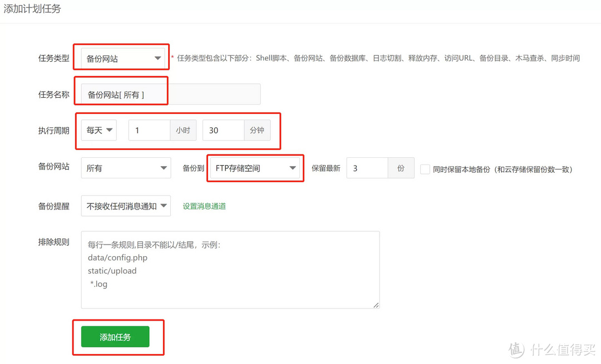The image size is (601, 364).
Task: Click the task type description hint text
Action: click(378, 58)
